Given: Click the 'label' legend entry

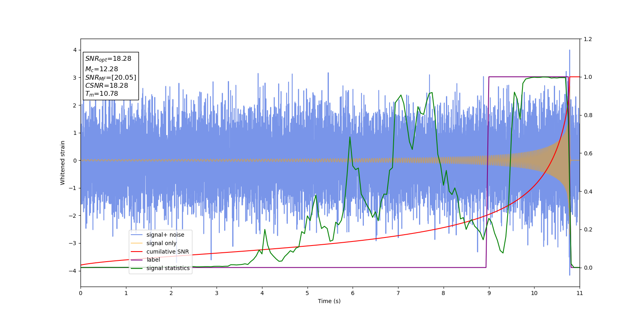Looking at the screenshot, I should click(153, 260).
